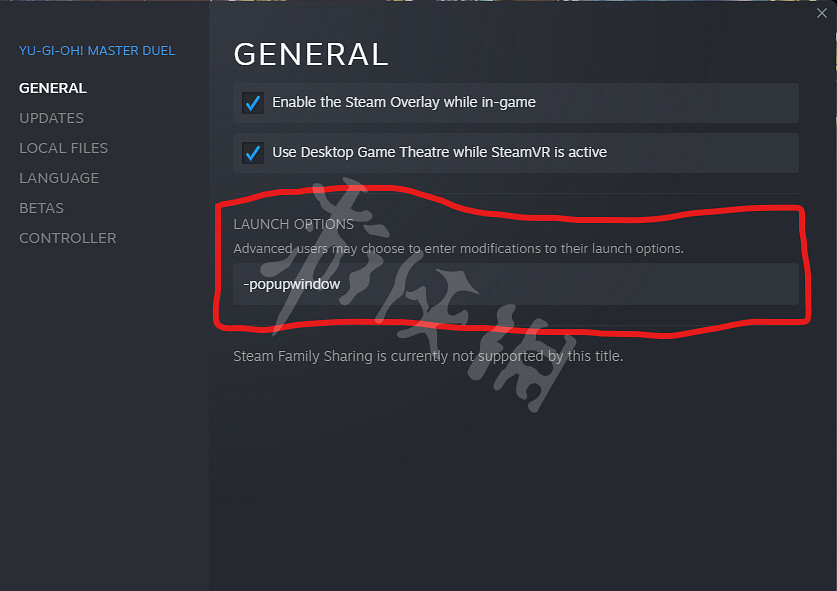The width and height of the screenshot is (837, 591).
Task: Click the LAUNCH OPTIONS section heading
Action: (x=294, y=224)
